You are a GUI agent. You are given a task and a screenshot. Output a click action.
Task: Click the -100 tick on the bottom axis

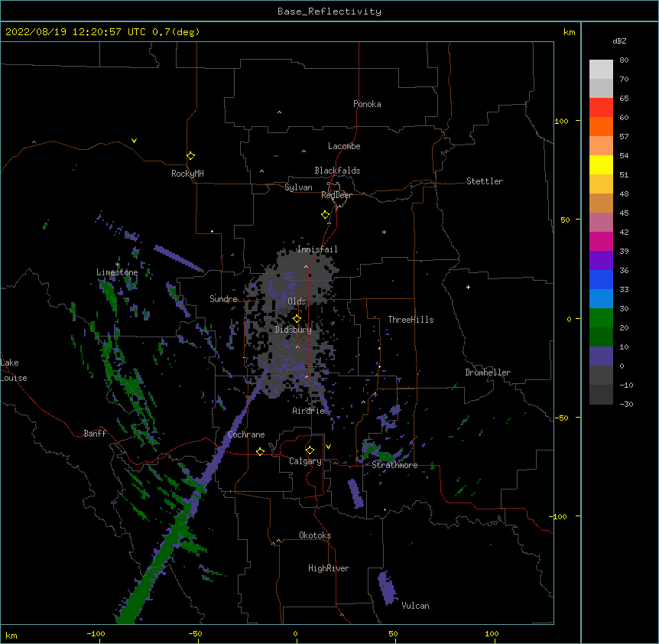pos(96,633)
